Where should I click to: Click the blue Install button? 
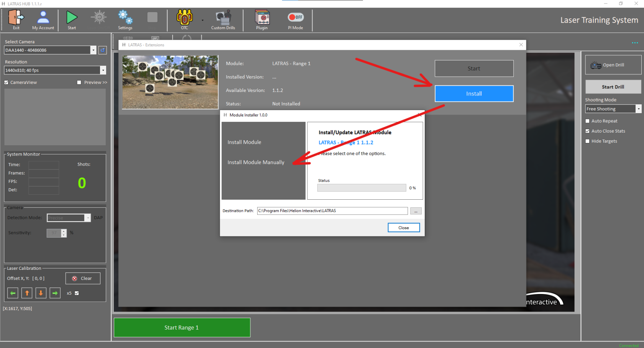click(474, 94)
